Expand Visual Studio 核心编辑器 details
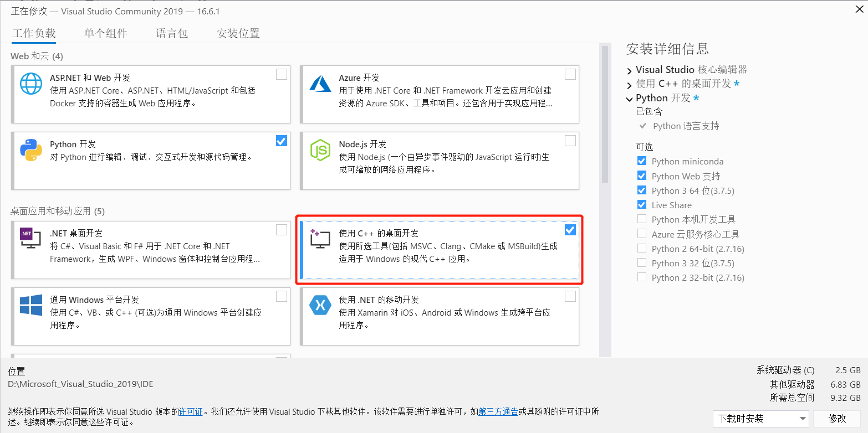868x433 pixels. [x=629, y=71]
